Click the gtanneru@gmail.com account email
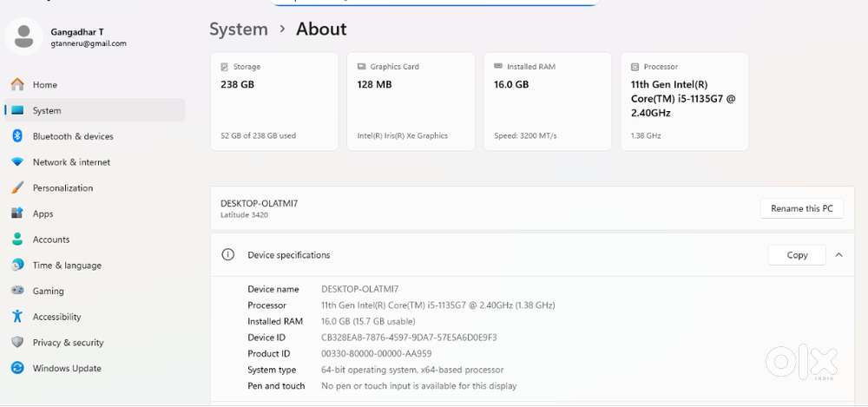 tap(89, 43)
